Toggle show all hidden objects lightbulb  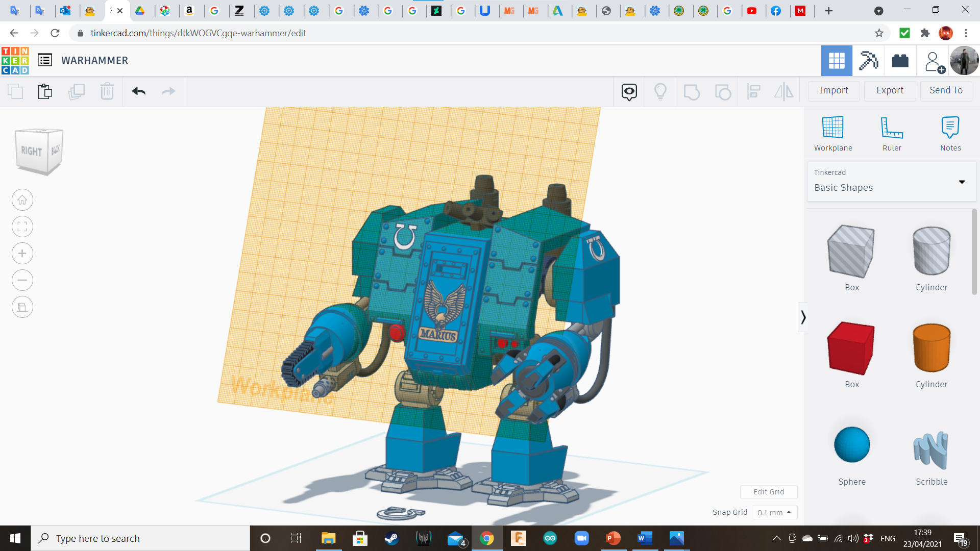click(x=660, y=91)
